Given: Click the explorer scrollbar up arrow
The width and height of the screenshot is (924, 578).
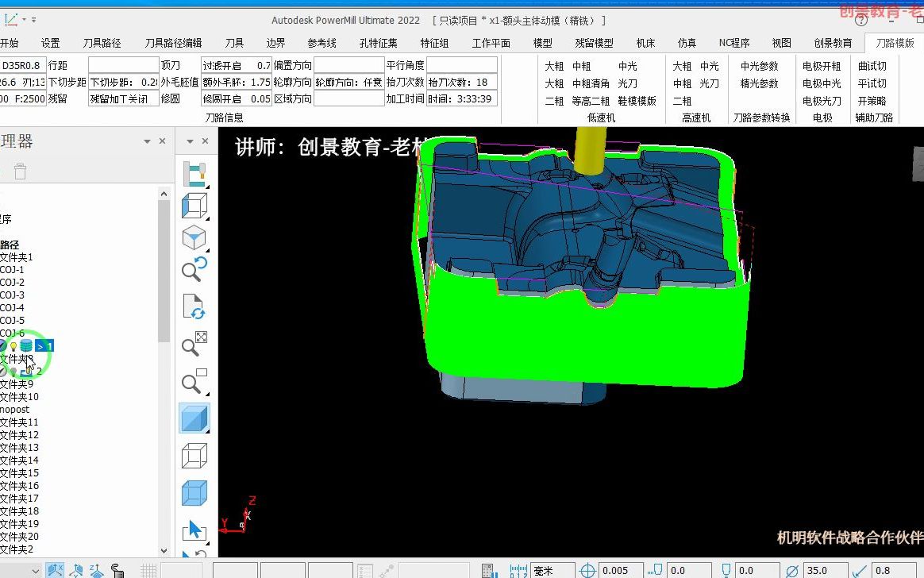Looking at the screenshot, I should point(164,194).
